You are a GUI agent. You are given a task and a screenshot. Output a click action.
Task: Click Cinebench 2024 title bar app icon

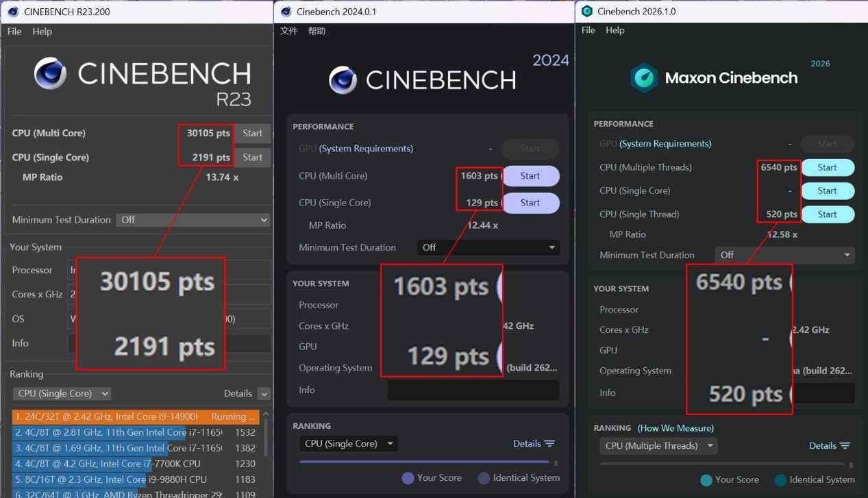[286, 12]
